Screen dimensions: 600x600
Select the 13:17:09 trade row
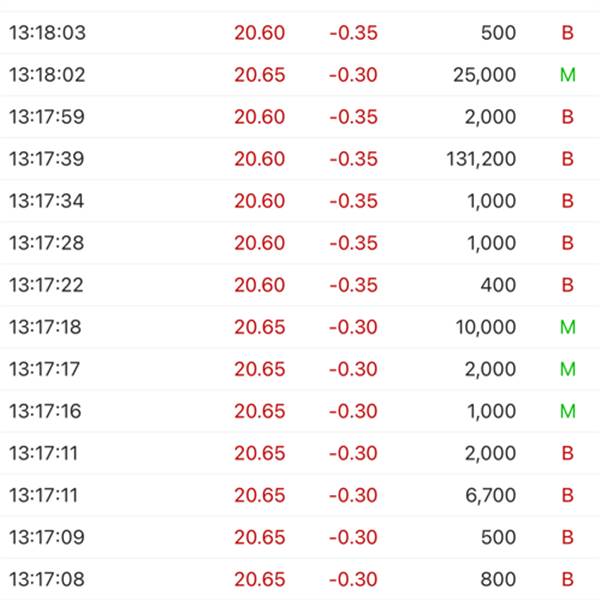[x=300, y=538]
